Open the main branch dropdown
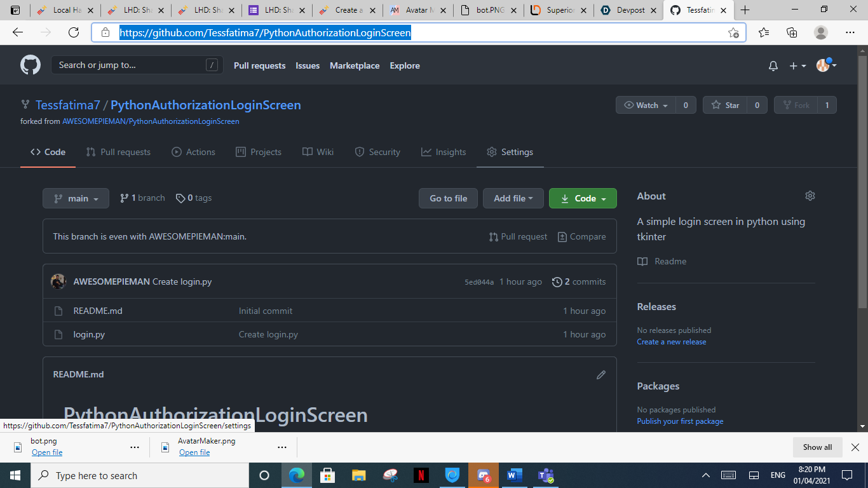The width and height of the screenshot is (868, 488). 76,198
